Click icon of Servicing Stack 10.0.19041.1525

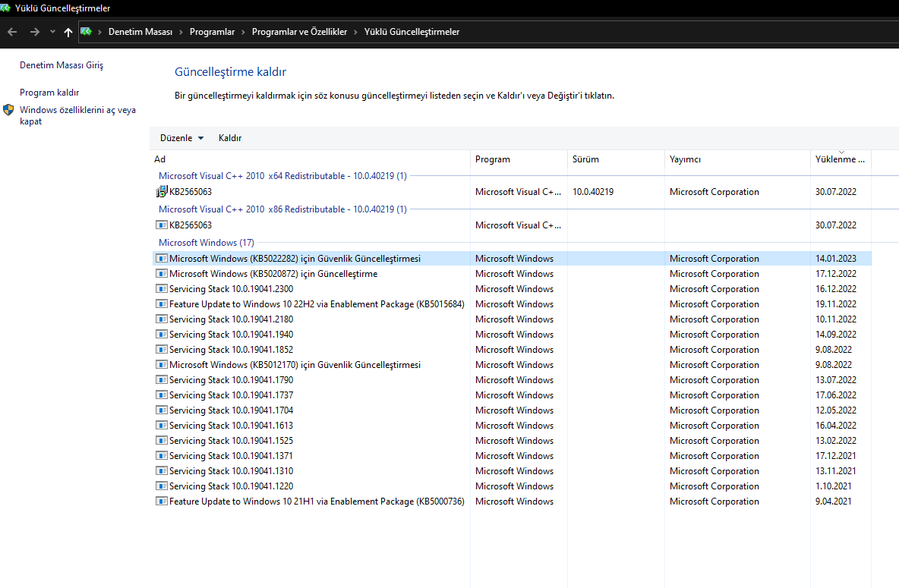[x=162, y=441]
